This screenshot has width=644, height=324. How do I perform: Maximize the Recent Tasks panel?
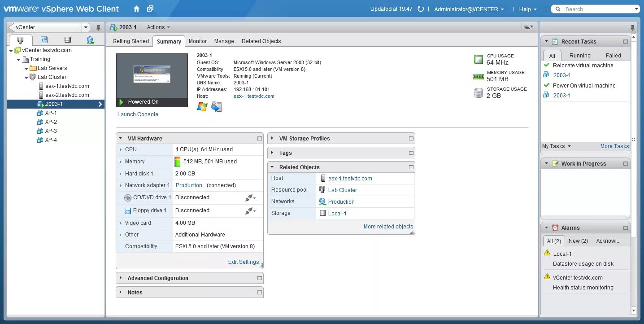point(625,42)
